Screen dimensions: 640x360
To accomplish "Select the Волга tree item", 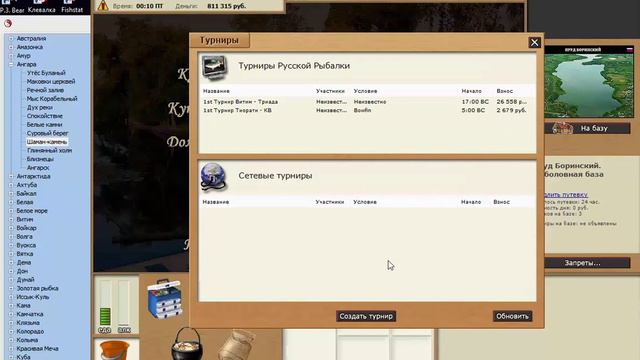I will pos(24,236).
